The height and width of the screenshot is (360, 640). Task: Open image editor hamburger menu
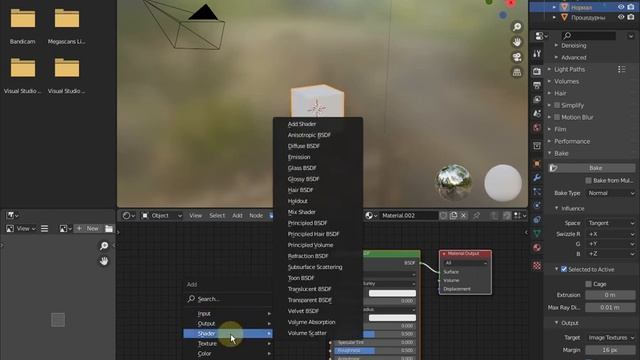44,229
